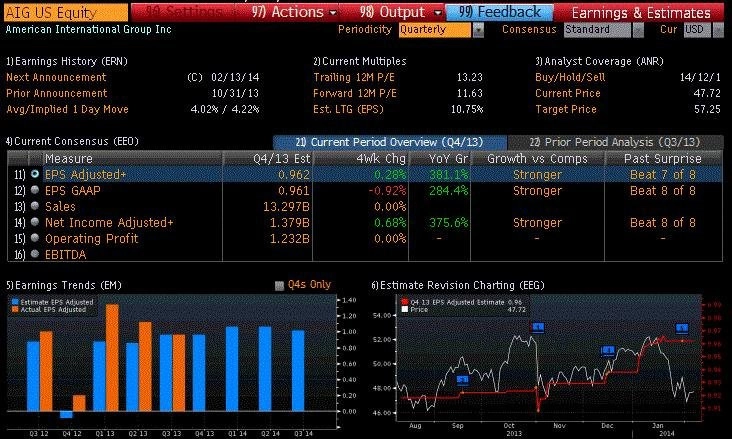Open the Consensus Standard dropdown arrow
The height and width of the screenshot is (439, 732).
tap(638, 30)
